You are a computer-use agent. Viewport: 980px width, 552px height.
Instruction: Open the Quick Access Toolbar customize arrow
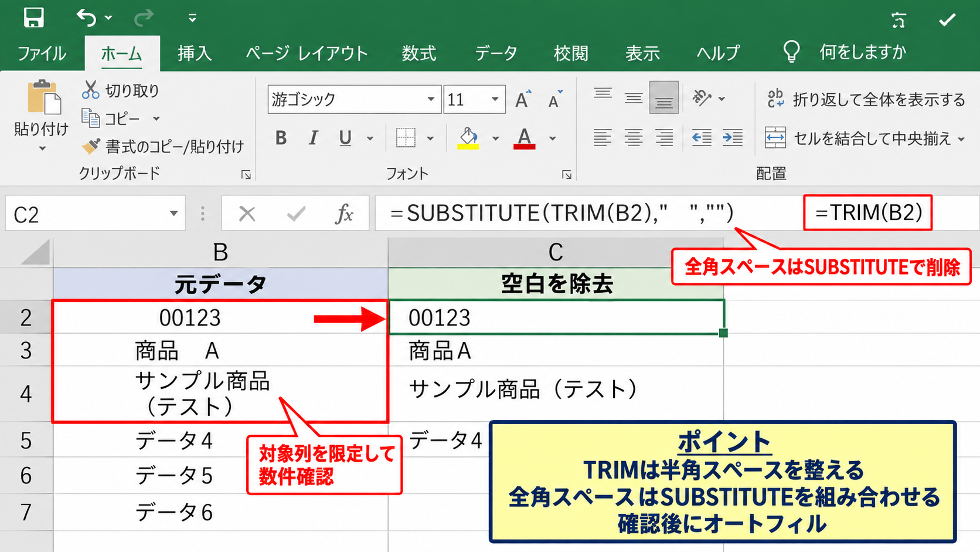click(192, 18)
